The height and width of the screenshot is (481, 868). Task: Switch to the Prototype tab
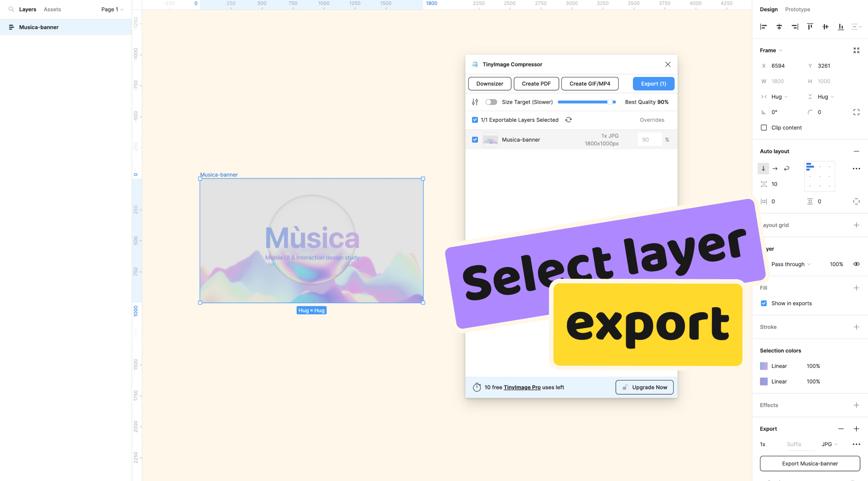coord(797,9)
